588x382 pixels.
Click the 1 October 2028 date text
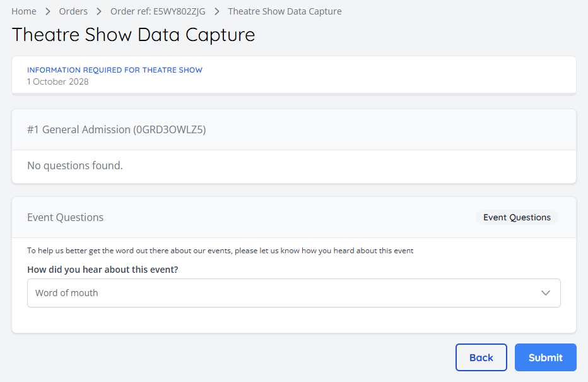tap(57, 81)
